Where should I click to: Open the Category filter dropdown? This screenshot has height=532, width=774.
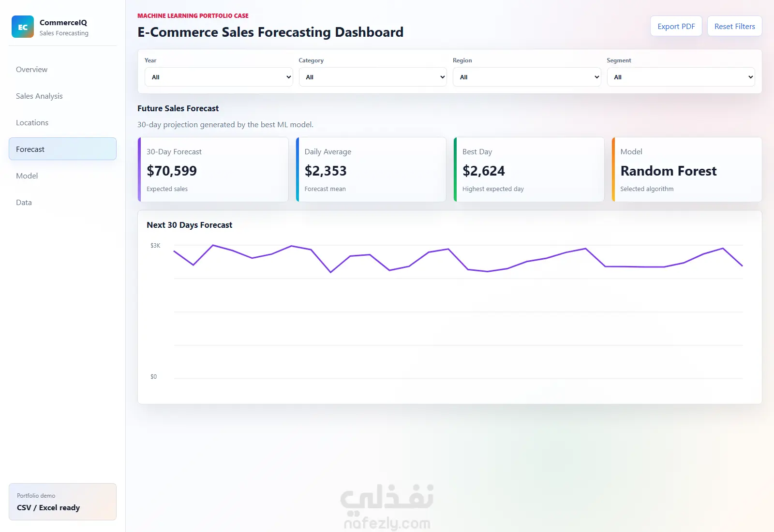pyautogui.click(x=372, y=77)
